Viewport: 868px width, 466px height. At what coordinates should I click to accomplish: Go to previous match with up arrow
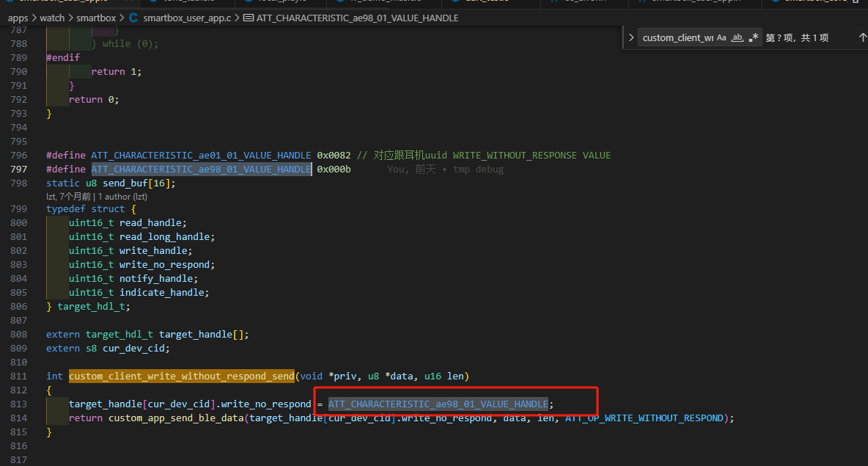click(x=862, y=37)
